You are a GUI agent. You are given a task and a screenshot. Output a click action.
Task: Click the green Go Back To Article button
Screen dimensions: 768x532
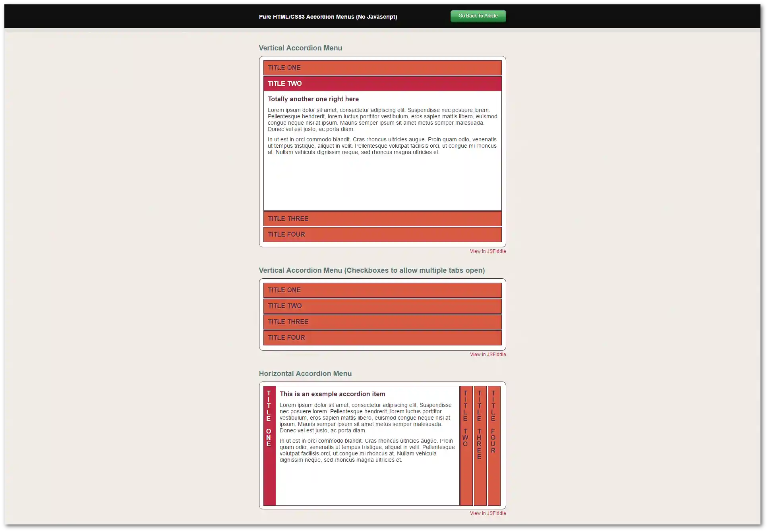tap(478, 16)
